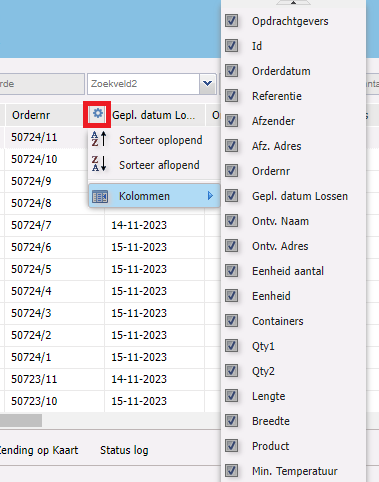This screenshot has height=482, width=379.
Task: Select order row 50724/5
Action: coord(31,269)
